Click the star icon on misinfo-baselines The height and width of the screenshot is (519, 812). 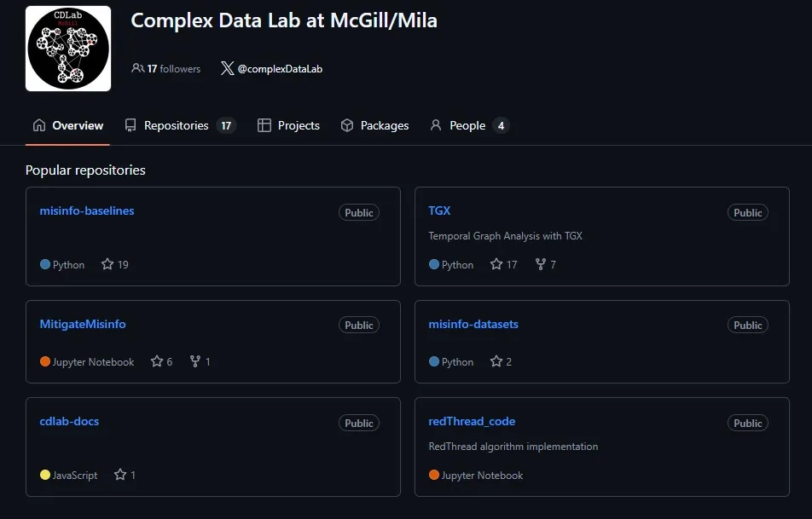107,264
